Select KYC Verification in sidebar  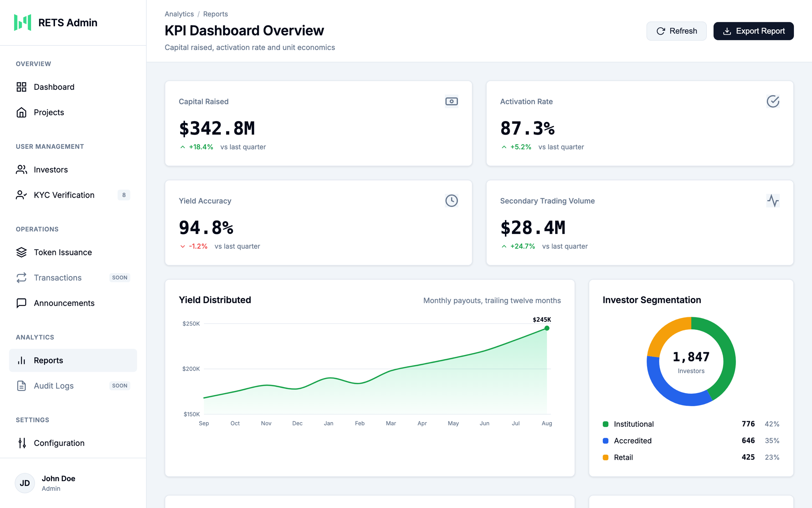pyautogui.click(x=73, y=195)
